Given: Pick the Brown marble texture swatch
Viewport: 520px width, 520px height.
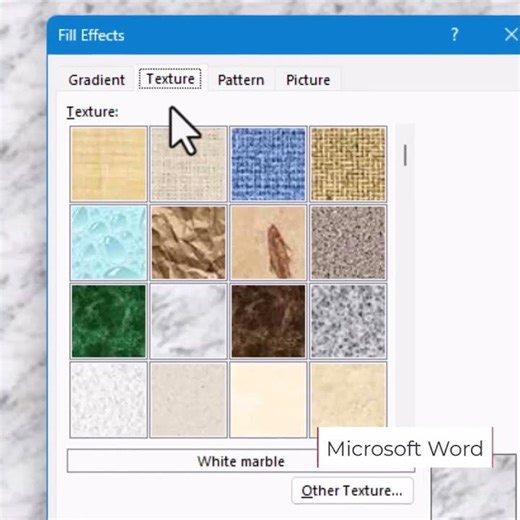Looking at the screenshot, I should pyautogui.click(x=268, y=321).
